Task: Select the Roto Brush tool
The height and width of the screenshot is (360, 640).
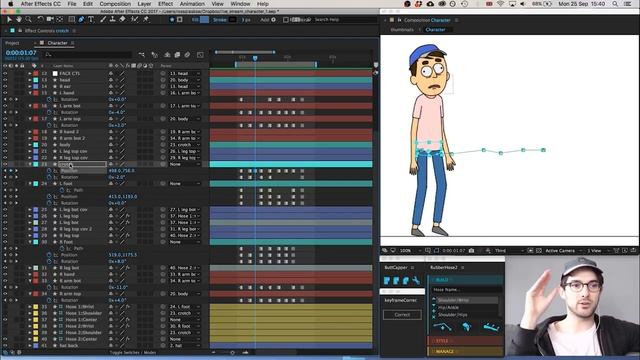Action: click(x=134, y=19)
